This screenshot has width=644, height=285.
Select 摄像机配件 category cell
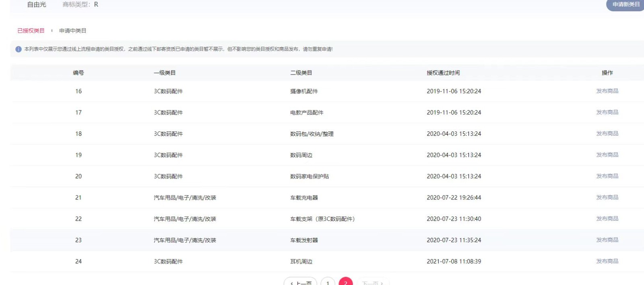[x=304, y=92]
